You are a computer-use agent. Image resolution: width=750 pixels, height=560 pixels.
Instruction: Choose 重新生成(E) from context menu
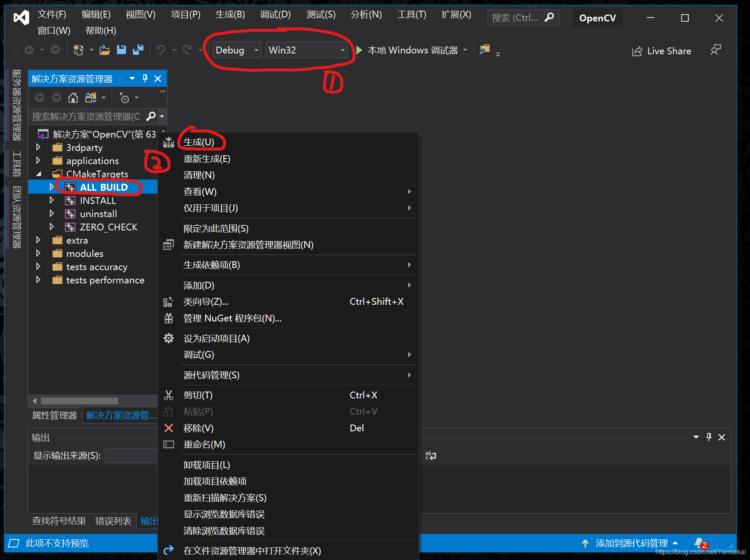[289, 159]
